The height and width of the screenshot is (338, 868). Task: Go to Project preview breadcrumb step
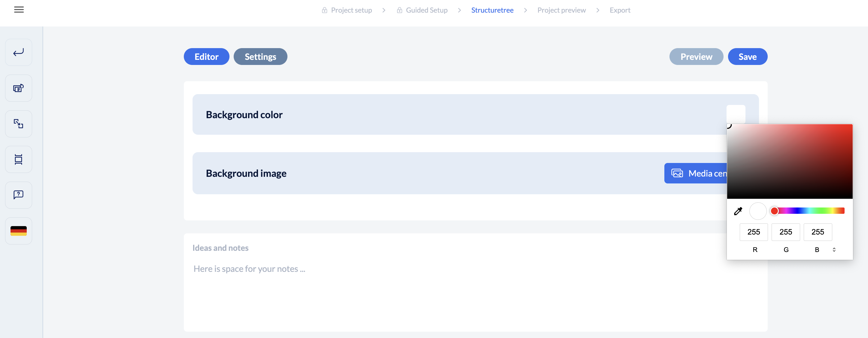(561, 10)
